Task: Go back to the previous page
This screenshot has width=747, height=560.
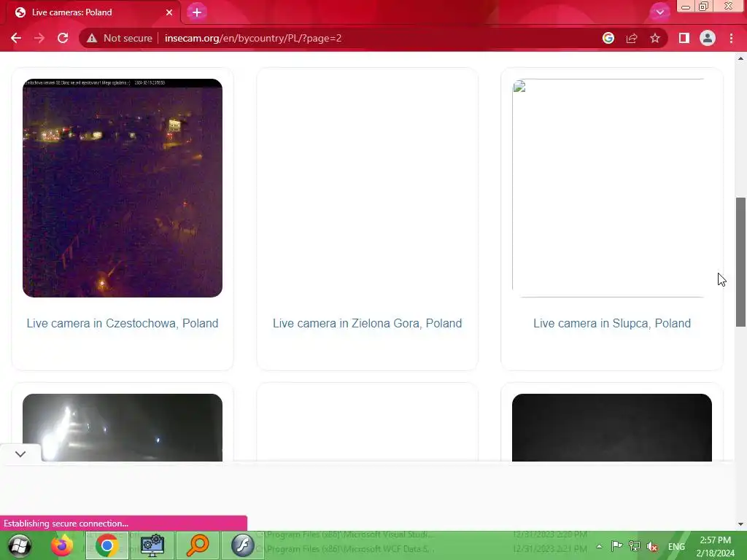Action: (16, 38)
